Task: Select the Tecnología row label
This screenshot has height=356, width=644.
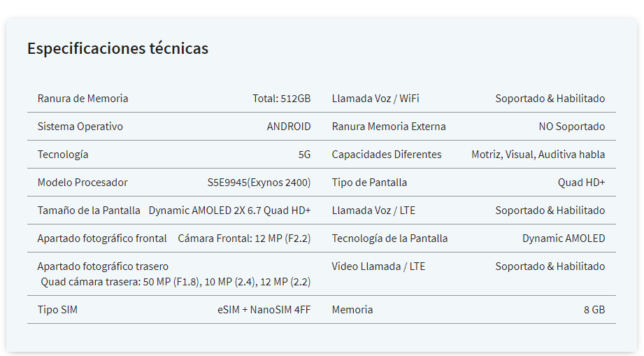Action: pyautogui.click(x=63, y=155)
